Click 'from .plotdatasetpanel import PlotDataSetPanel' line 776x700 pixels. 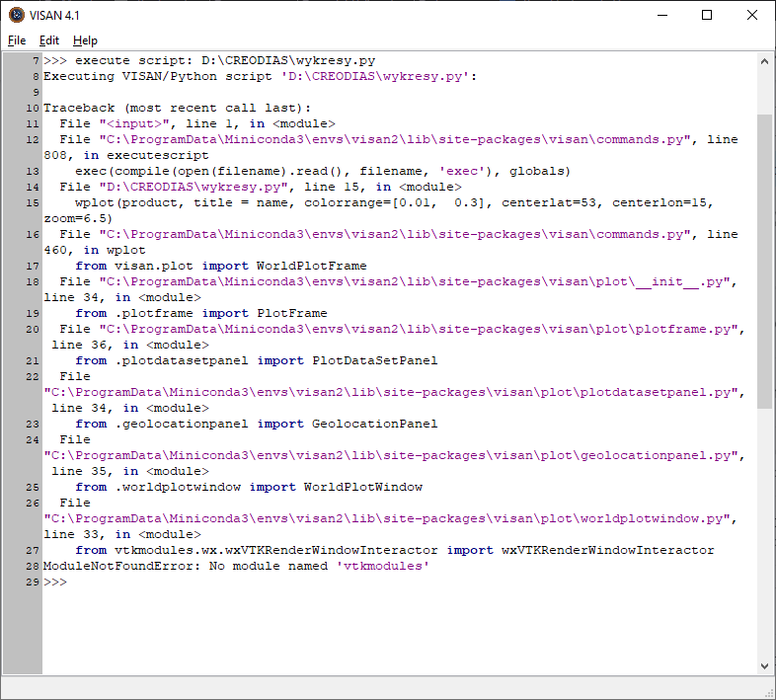point(257,361)
